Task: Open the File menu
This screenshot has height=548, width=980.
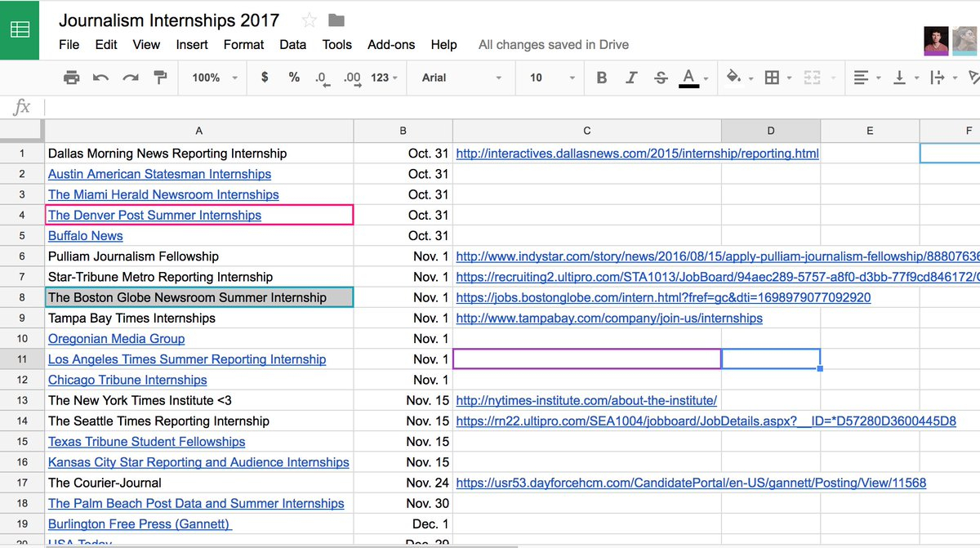Action: point(69,45)
